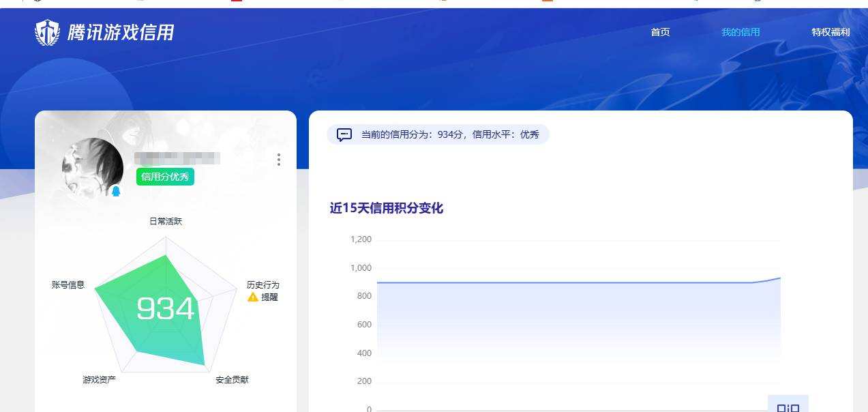This screenshot has width=868, height=412.
Task: Click the 1,200 y-axis value
Action: point(361,239)
